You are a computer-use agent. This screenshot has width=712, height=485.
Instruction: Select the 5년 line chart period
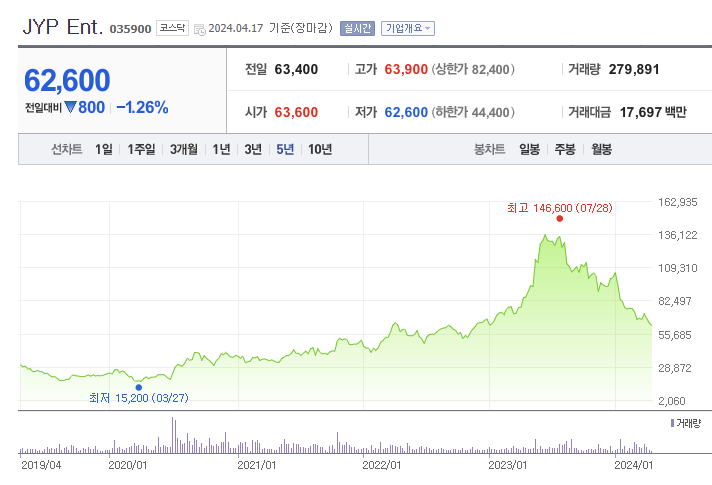coord(285,149)
